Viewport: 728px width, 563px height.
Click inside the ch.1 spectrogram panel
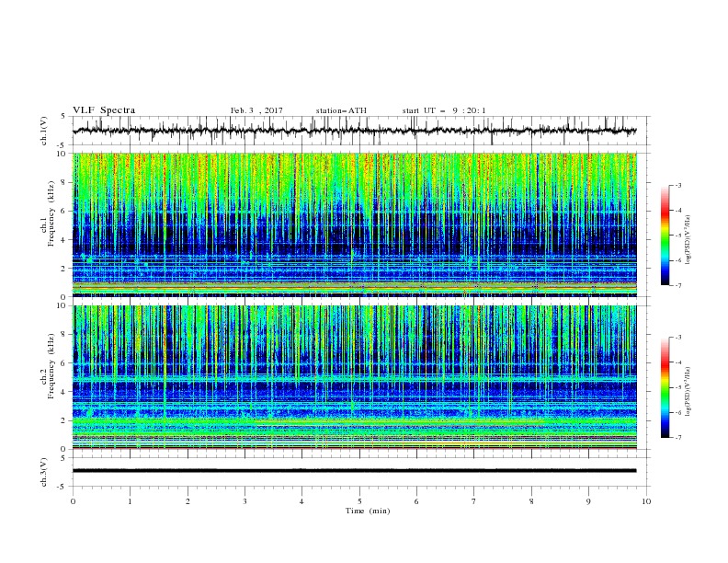355,224
